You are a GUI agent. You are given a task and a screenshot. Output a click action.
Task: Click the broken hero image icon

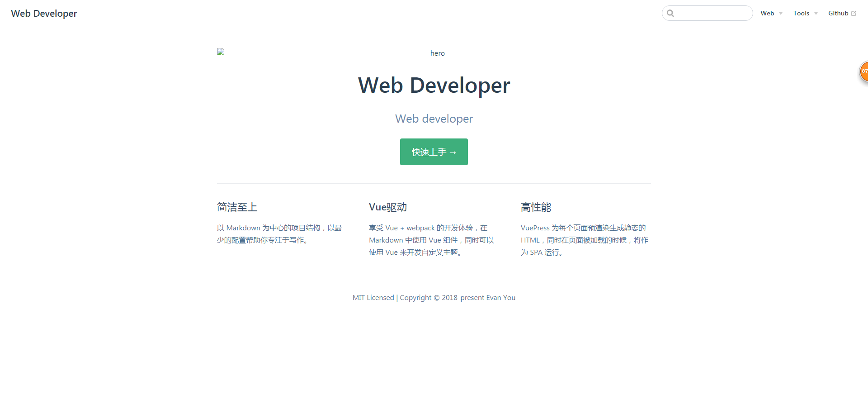click(x=221, y=52)
